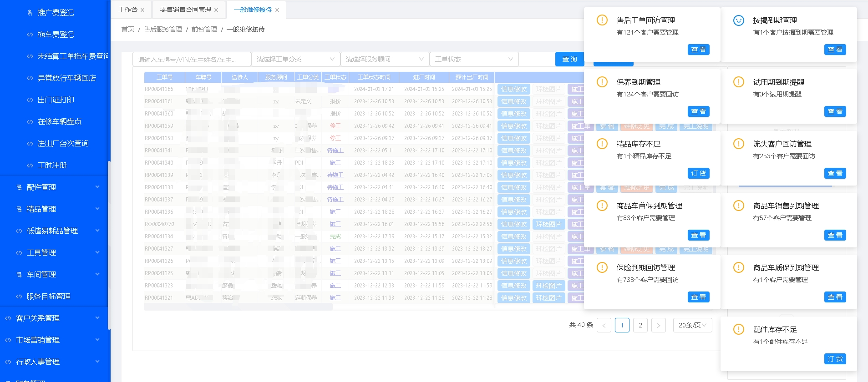Close the 一般维修接待 tab
This screenshot has height=382, width=868.
click(277, 10)
